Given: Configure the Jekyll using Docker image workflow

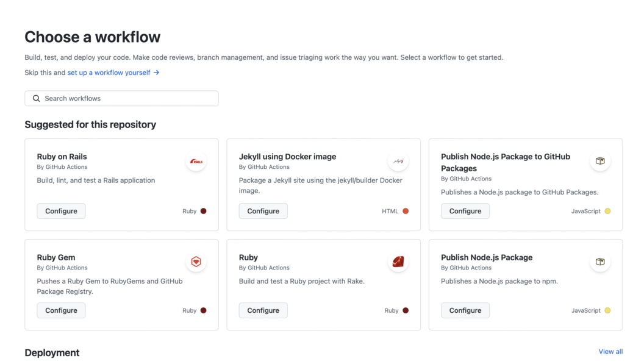Looking at the screenshot, I should (x=263, y=211).
